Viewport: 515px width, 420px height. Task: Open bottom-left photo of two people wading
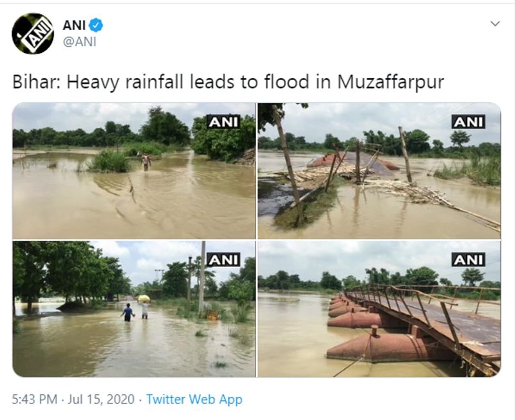coord(134,309)
